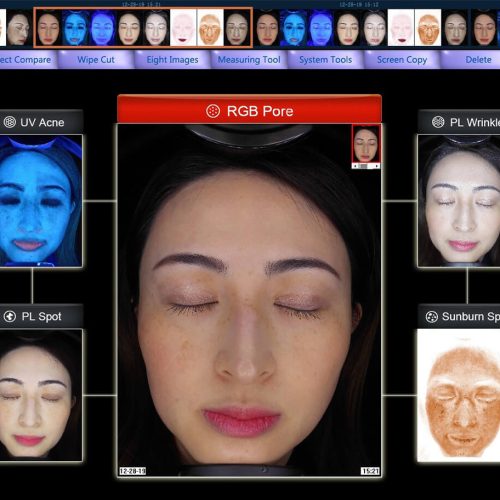
Task: Select first thumbnail in highlighted filmstrip group
Action: tap(48, 27)
